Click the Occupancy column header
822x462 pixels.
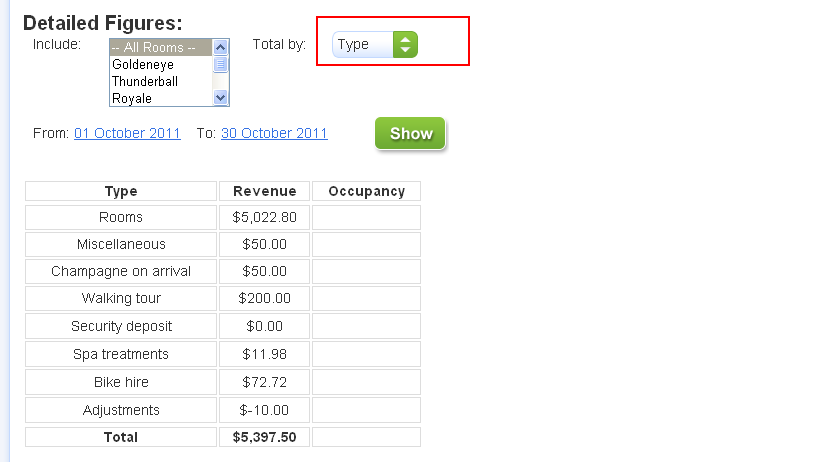tap(366, 191)
